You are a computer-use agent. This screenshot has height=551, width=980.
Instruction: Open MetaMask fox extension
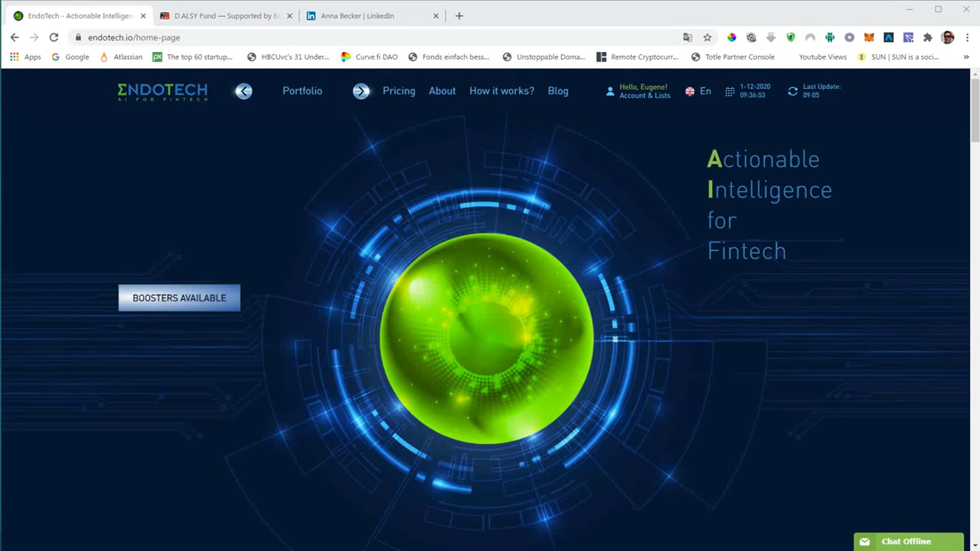coord(869,38)
